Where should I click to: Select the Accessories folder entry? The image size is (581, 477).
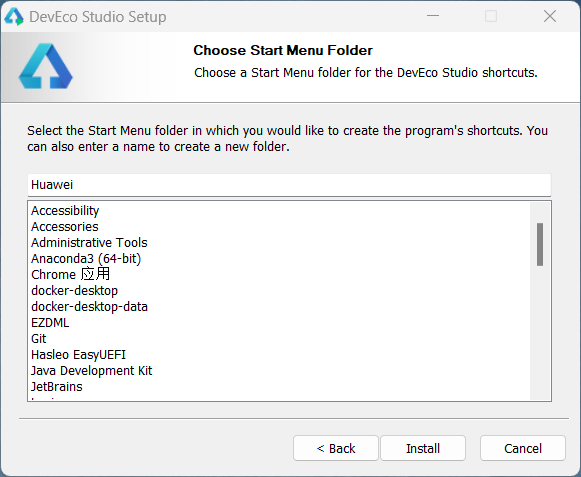(x=65, y=226)
